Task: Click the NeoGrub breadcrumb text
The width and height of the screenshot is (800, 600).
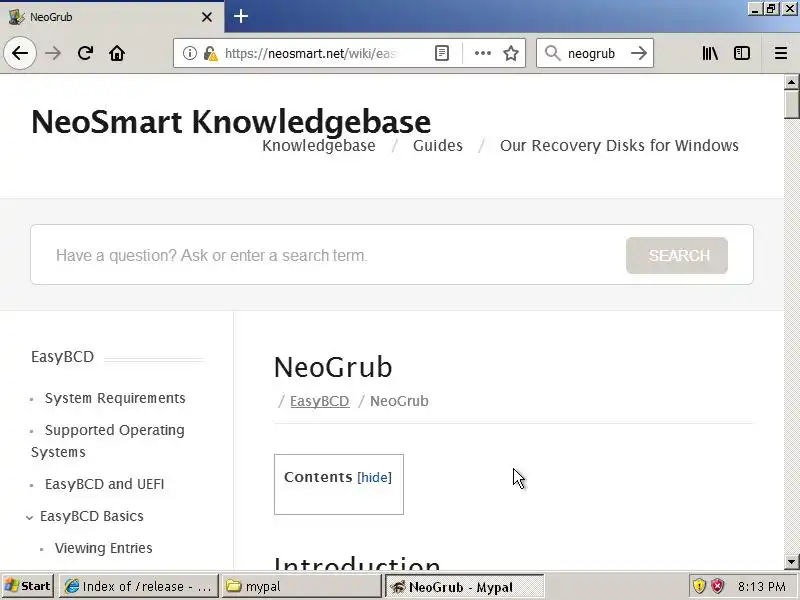Action: coord(399,401)
